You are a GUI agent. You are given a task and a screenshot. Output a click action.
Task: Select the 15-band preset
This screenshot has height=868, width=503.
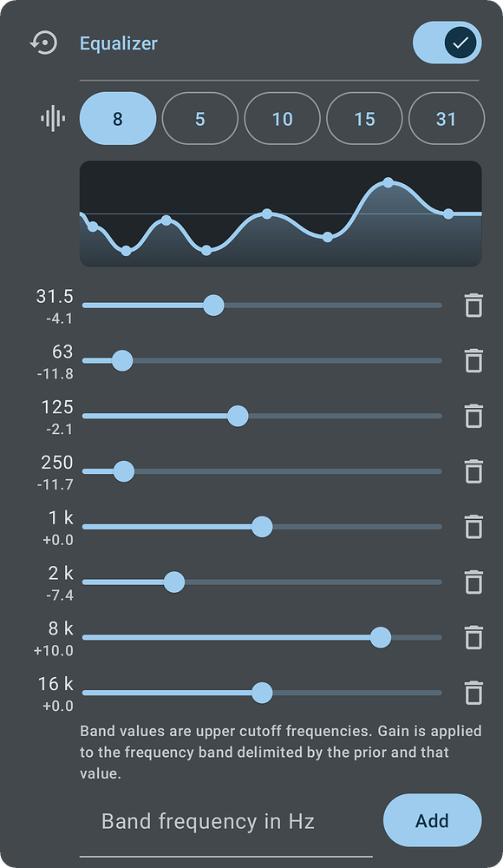pos(364,119)
